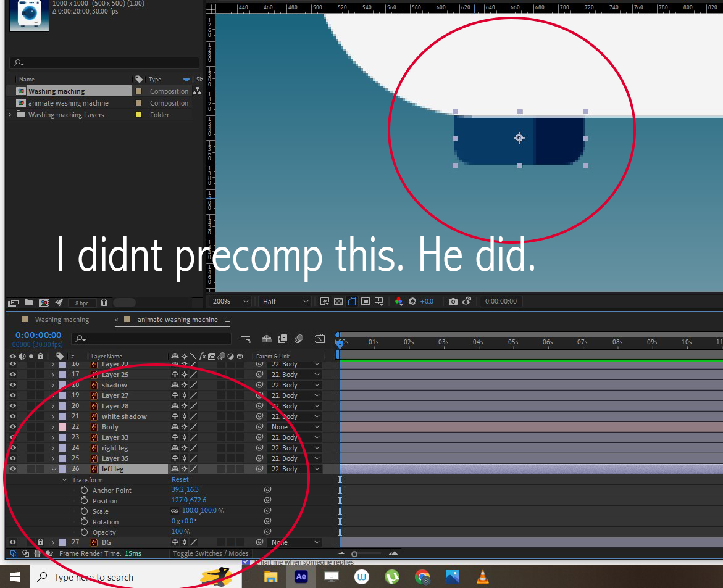This screenshot has height=588, width=723.
Task: Open the Half resolution dropdown
Action: click(x=285, y=301)
